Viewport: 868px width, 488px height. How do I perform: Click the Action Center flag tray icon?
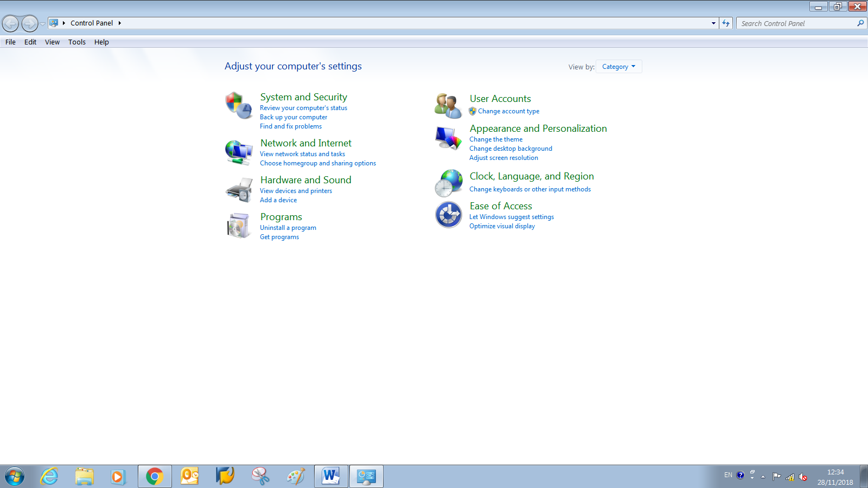coord(777,477)
